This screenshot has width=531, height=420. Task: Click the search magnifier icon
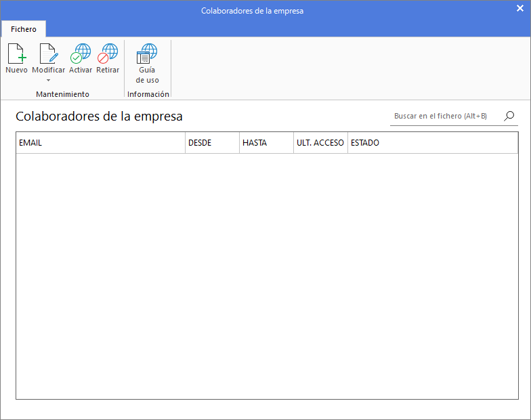(509, 117)
